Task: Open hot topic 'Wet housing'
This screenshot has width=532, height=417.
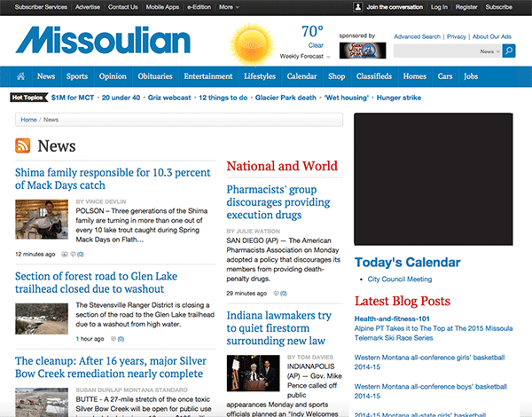Action: [347, 98]
